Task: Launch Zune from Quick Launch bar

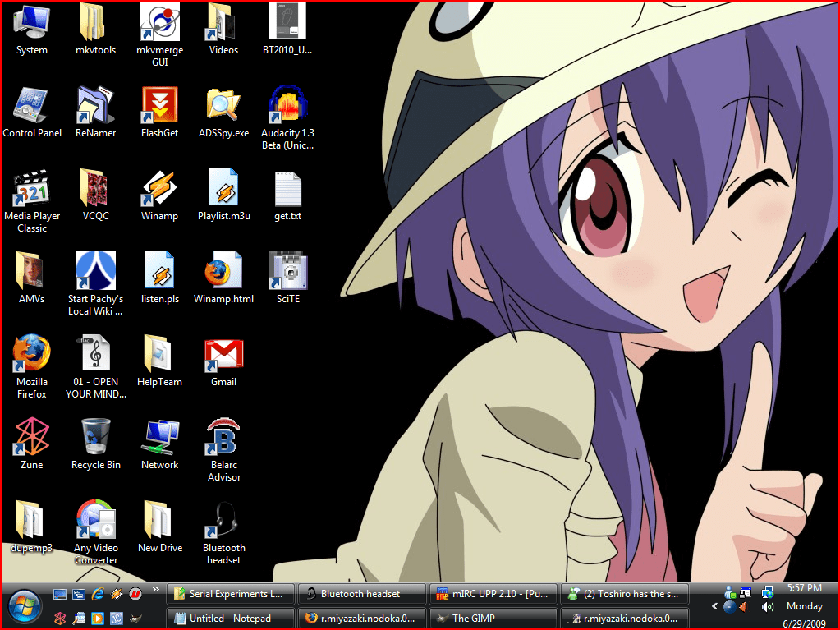Action: coord(60,619)
